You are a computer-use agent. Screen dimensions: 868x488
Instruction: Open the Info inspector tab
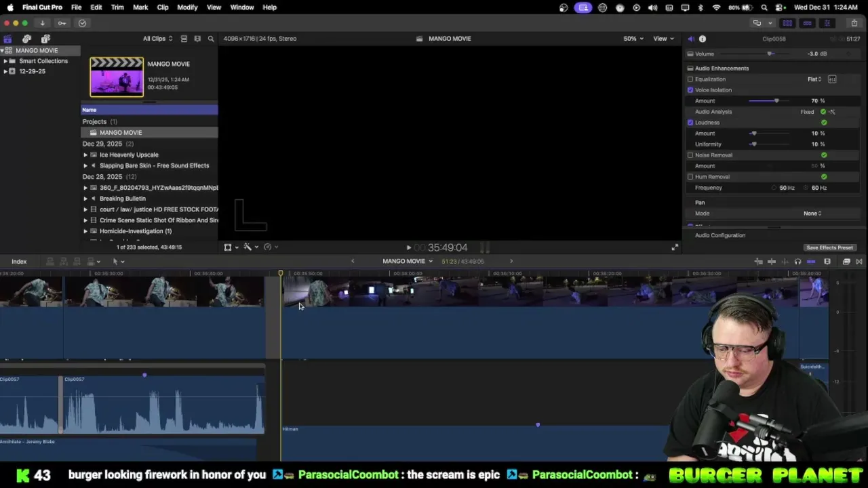[703, 39]
